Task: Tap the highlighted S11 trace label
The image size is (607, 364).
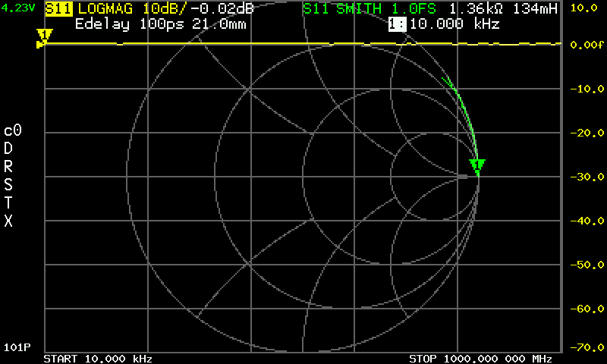Action: [x=58, y=8]
